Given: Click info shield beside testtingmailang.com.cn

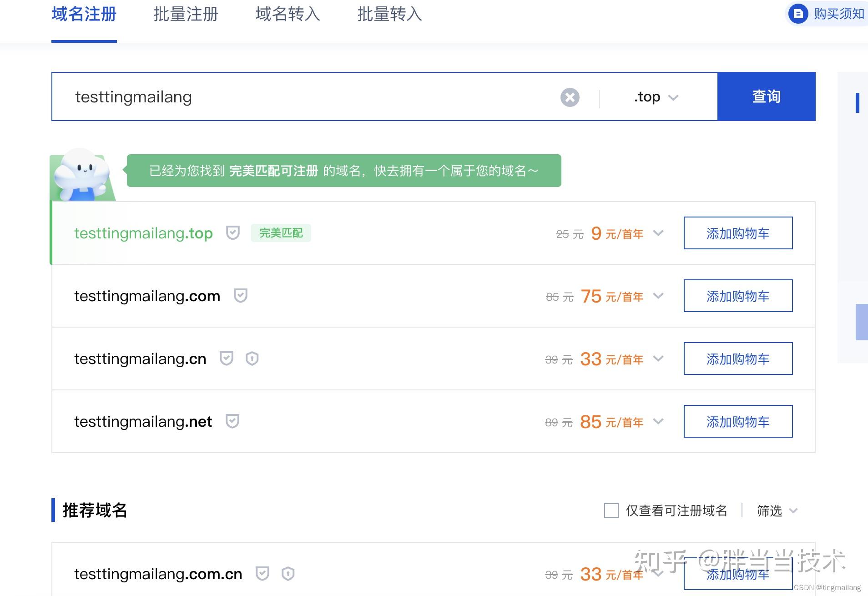Looking at the screenshot, I should (x=288, y=574).
